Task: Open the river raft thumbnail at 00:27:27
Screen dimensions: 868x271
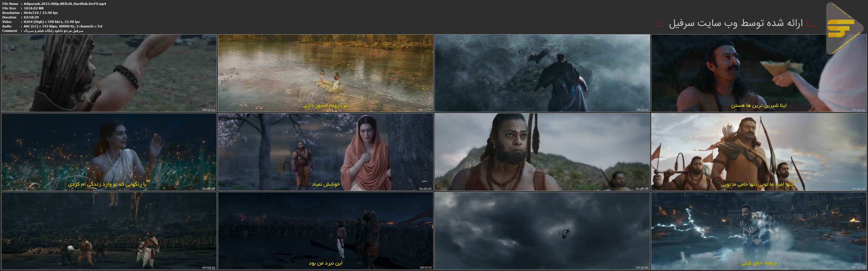Action: (x=326, y=73)
